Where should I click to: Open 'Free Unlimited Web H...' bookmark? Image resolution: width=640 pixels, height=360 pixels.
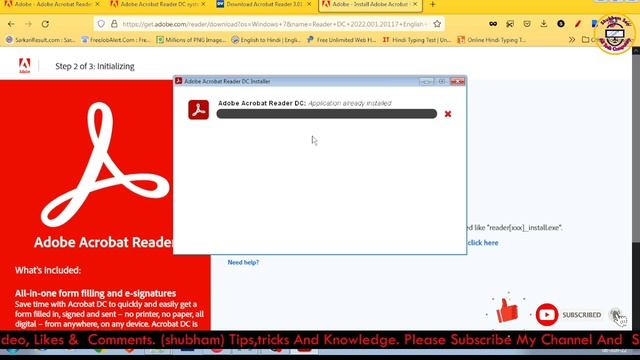click(341, 40)
